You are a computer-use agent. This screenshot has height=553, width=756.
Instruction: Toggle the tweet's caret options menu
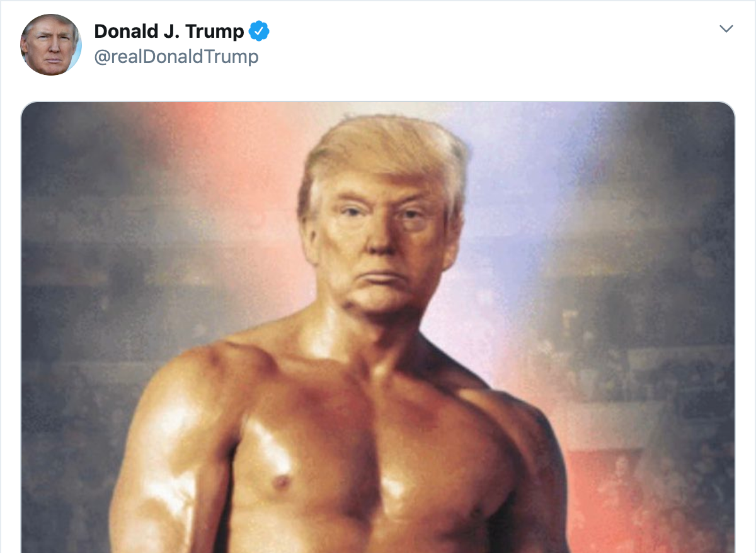[x=726, y=29]
